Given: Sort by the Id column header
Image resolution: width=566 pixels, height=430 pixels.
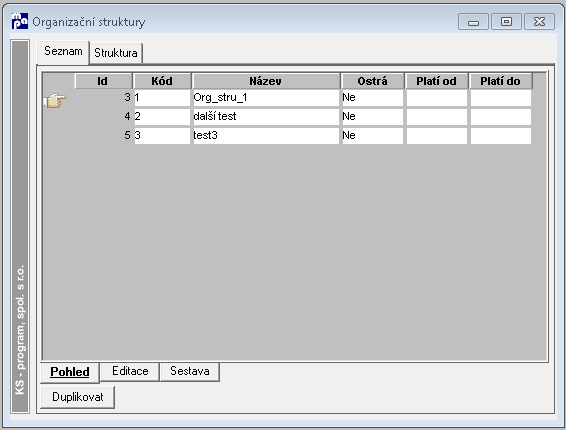Looking at the screenshot, I should [103, 81].
